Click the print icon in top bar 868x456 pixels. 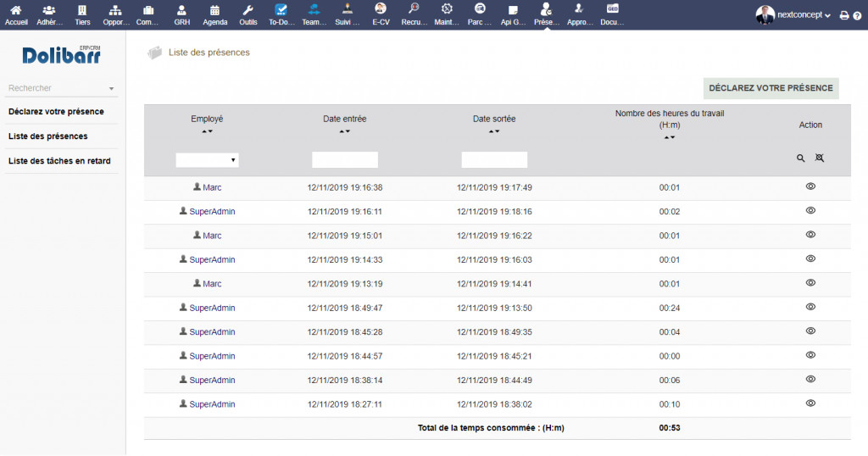843,15
